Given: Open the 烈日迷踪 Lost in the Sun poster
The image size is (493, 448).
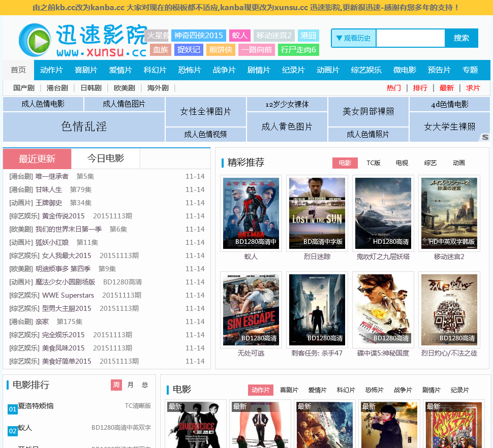Looking at the screenshot, I should click(317, 213).
